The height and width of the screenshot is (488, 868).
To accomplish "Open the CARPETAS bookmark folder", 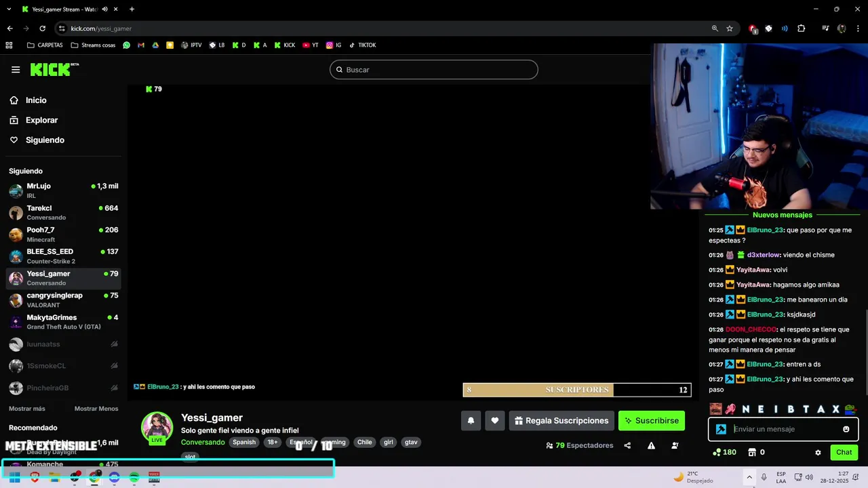I will [45, 45].
